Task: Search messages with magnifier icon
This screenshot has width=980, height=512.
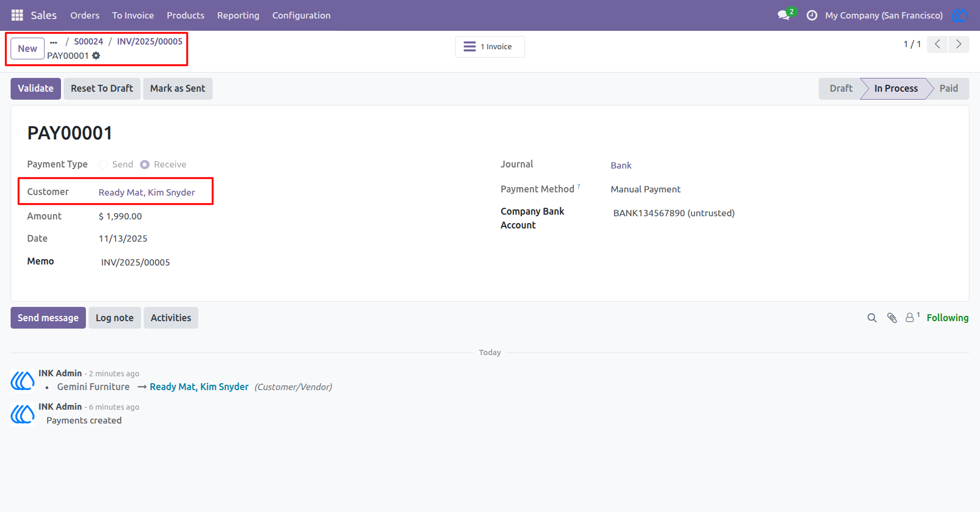Action: point(872,318)
